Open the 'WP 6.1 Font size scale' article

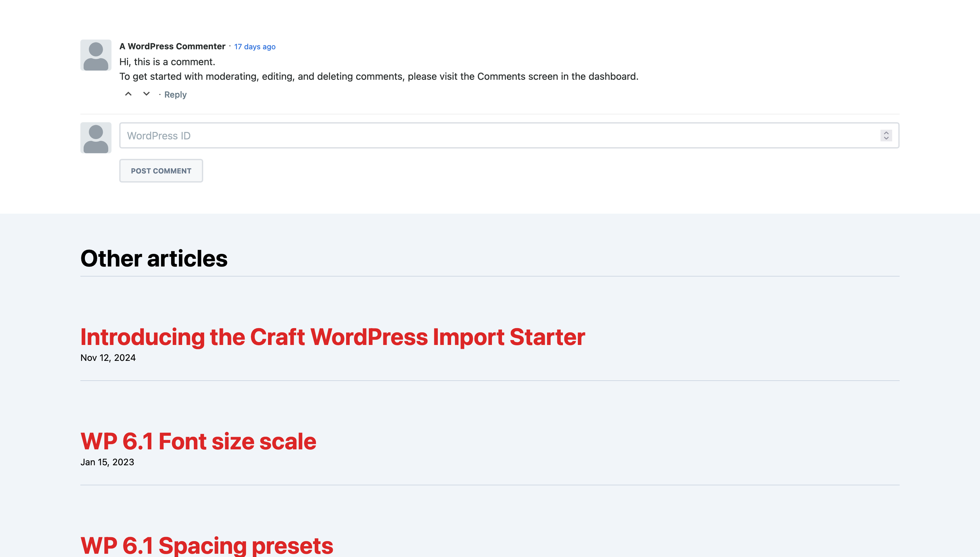(x=198, y=442)
